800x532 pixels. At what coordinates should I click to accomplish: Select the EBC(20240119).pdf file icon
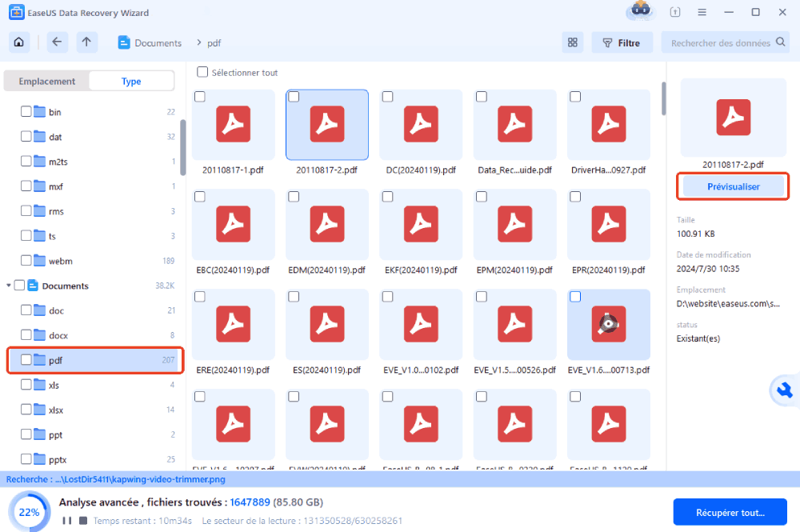click(233, 224)
